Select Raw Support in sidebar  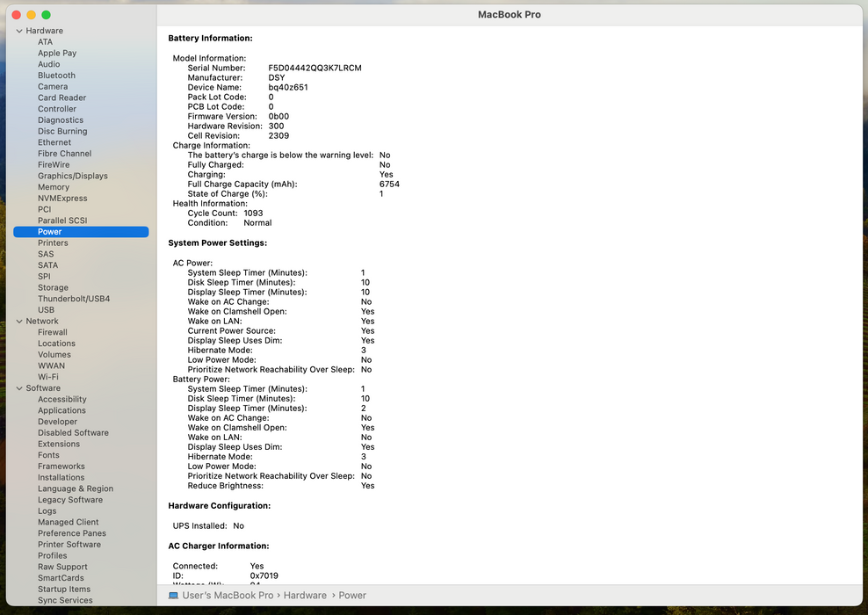(x=62, y=567)
